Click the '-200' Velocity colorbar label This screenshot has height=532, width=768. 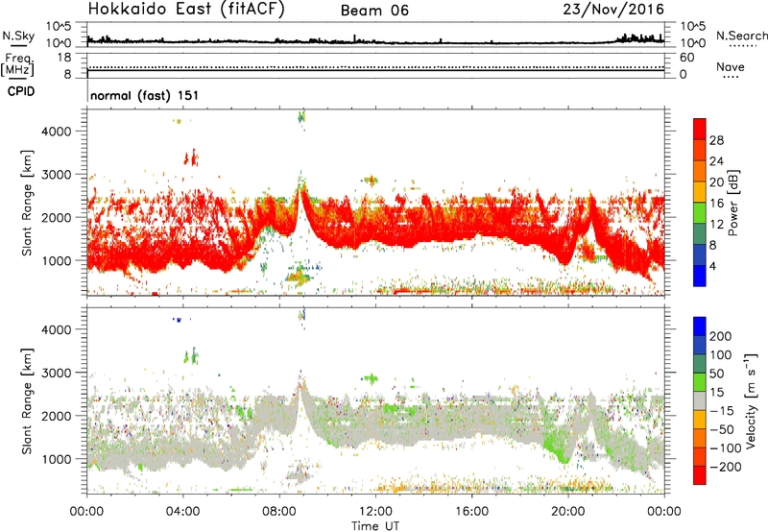click(726, 467)
